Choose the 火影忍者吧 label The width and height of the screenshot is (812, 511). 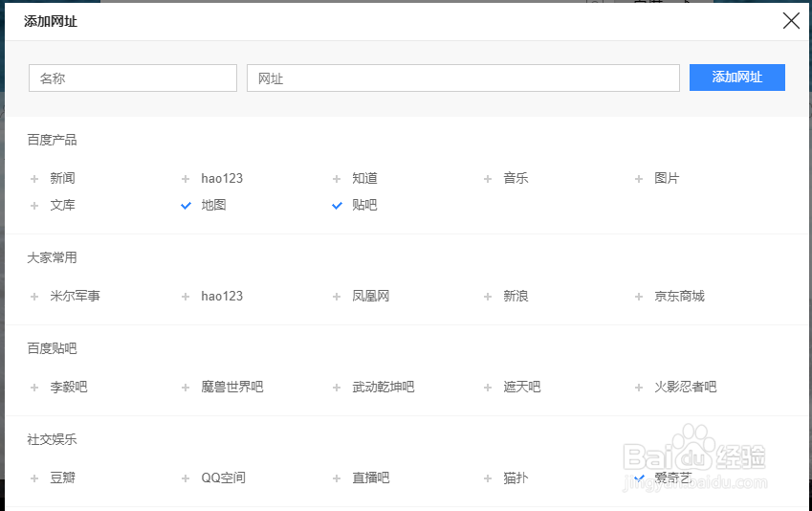686,387
